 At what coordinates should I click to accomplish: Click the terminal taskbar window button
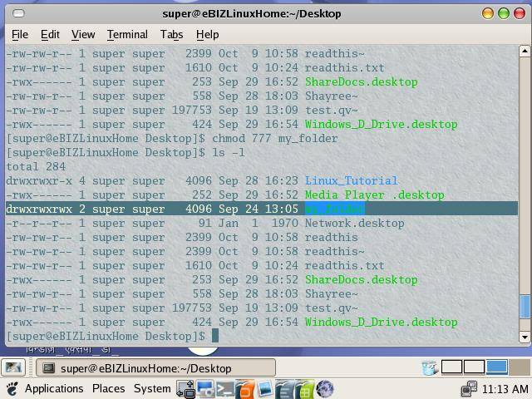click(137, 367)
